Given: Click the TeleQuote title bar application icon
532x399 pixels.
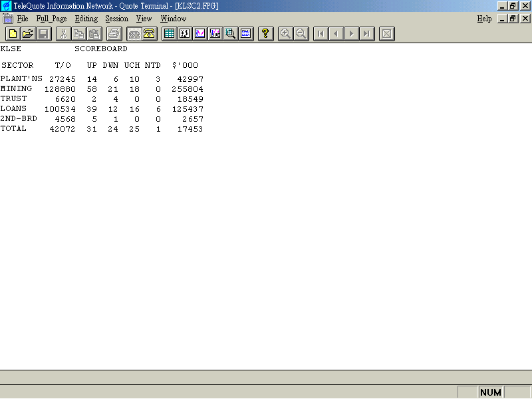Looking at the screenshot, I should pyautogui.click(x=6, y=6).
